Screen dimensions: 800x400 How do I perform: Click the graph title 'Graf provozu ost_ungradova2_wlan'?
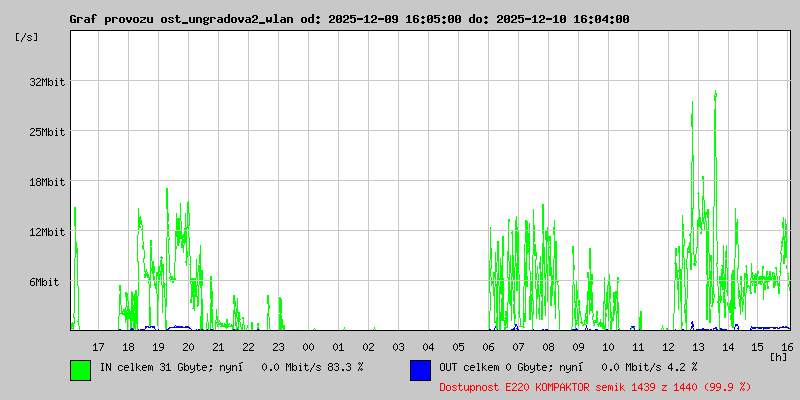tap(181, 19)
